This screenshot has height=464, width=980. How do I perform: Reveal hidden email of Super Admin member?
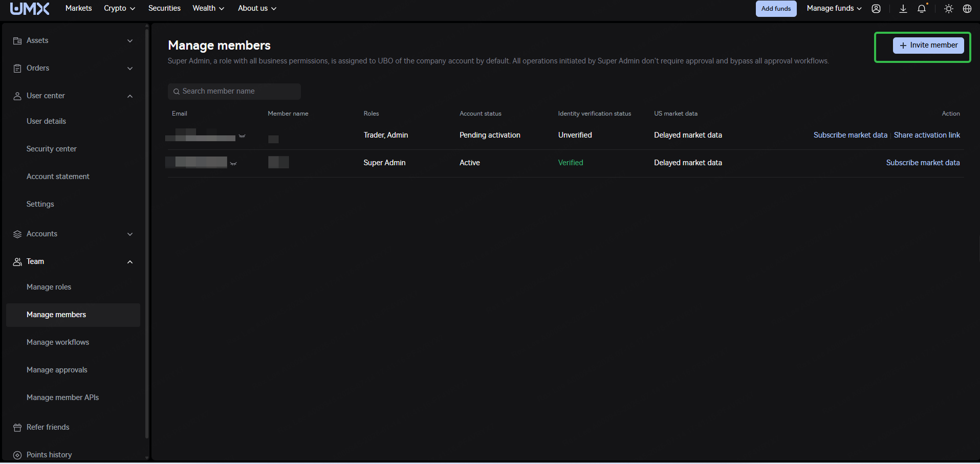(x=233, y=164)
